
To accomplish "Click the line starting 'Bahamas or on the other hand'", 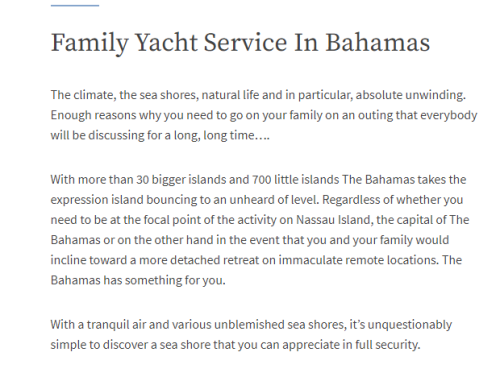I will click(x=250, y=240).
